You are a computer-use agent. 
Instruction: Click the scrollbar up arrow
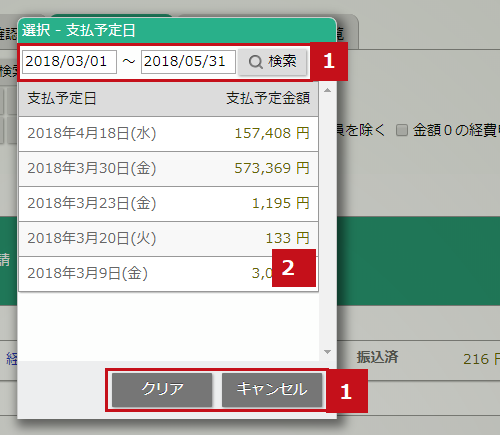pyautogui.click(x=327, y=90)
